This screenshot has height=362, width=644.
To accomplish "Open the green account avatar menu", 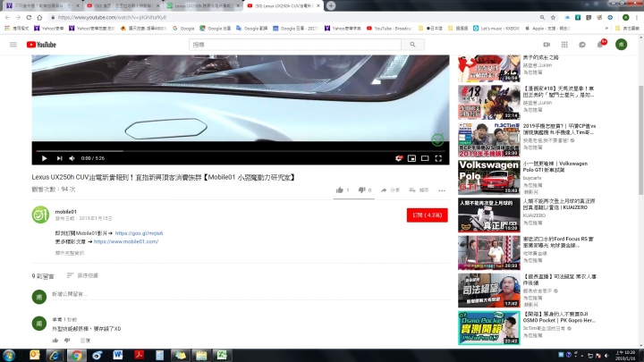I will (x=621, y=45).
